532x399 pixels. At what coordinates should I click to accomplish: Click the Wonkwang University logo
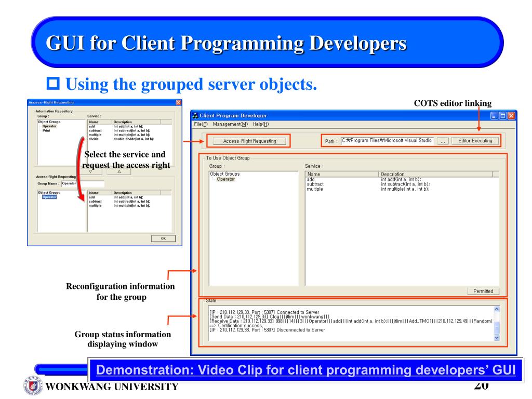[33, 386]
